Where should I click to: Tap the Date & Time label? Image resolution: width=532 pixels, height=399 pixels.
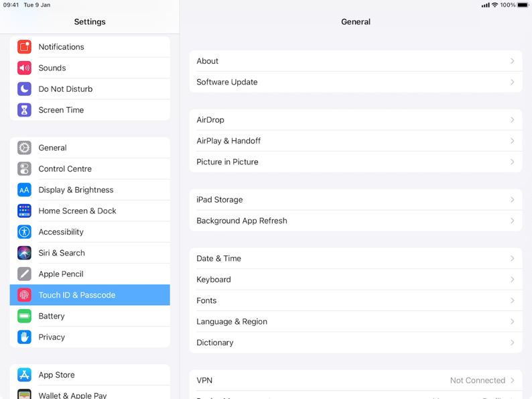(219, 258)
